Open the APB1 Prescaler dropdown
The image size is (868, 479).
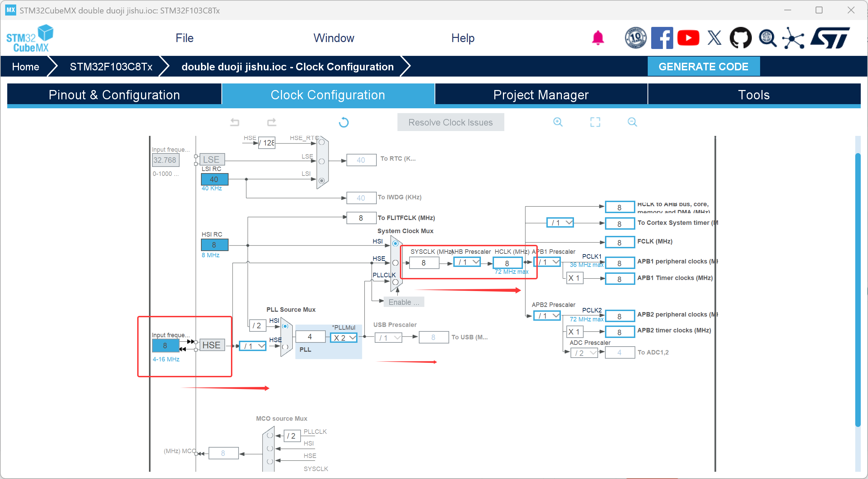[547, 262]
